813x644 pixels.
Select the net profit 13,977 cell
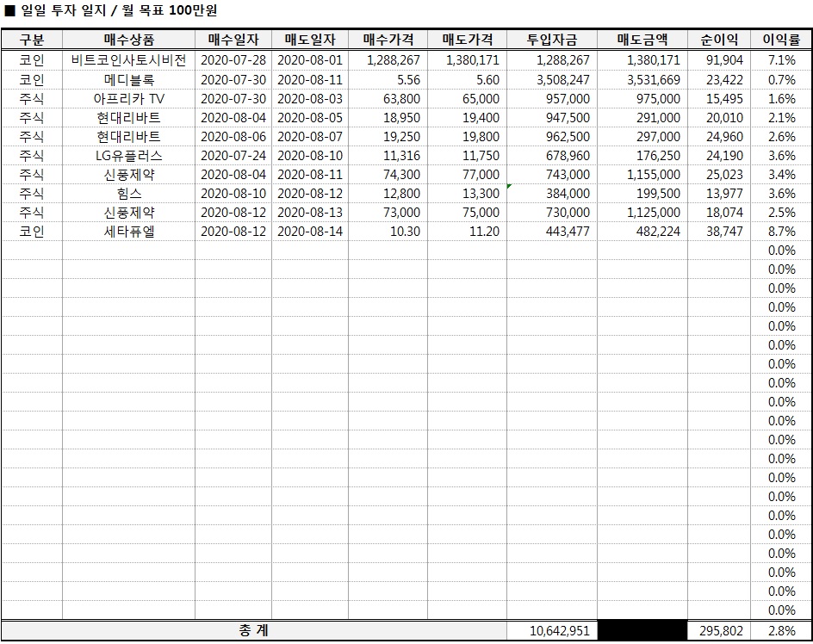coord(719,194)
